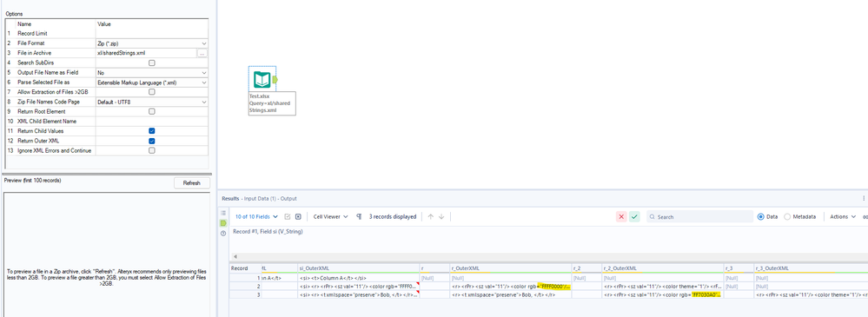Image resolution: width=868 pixels, height=317 pixels.
Task: Open the Actions dropdown
Action: pyautogui.click(x=843, y=217)
